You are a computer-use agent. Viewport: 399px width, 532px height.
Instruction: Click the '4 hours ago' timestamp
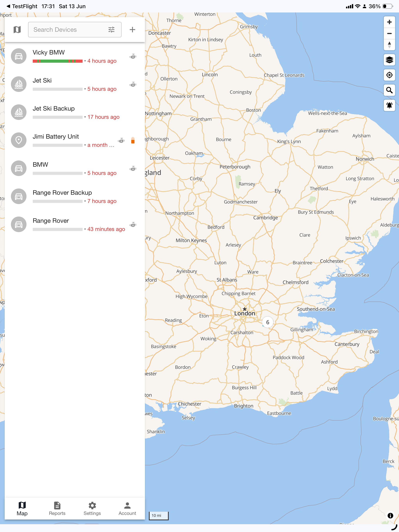click(102, 61)
